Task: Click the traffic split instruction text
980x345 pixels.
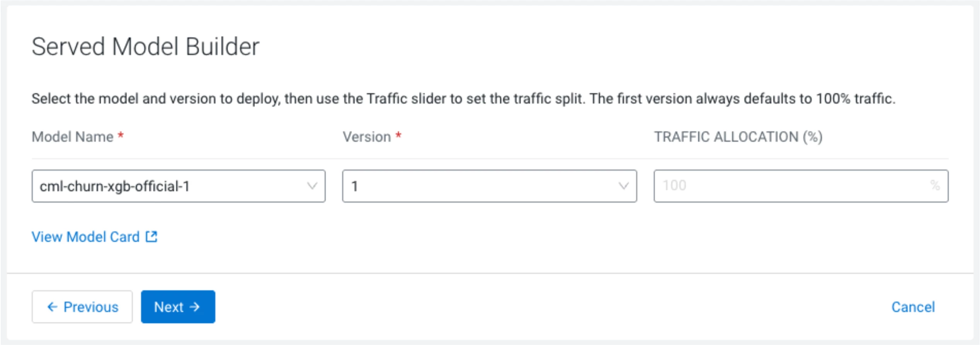Action: [x=463, y=99]
